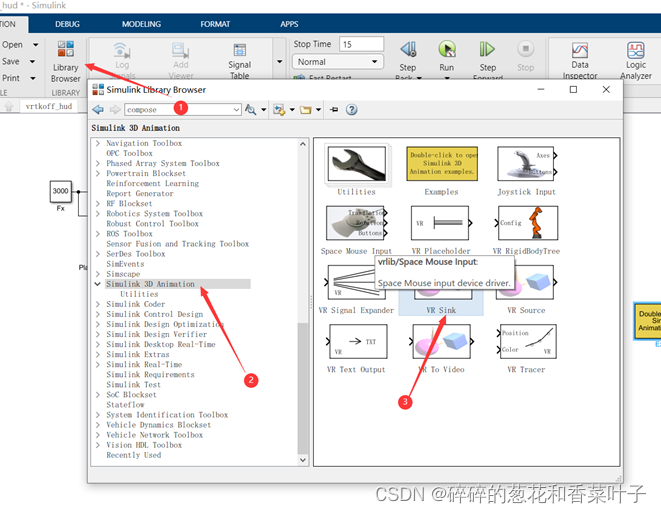This screenshot has height=513, width=661.
Task: Select Stateflow in the library tree
Action: pos(125,405)
